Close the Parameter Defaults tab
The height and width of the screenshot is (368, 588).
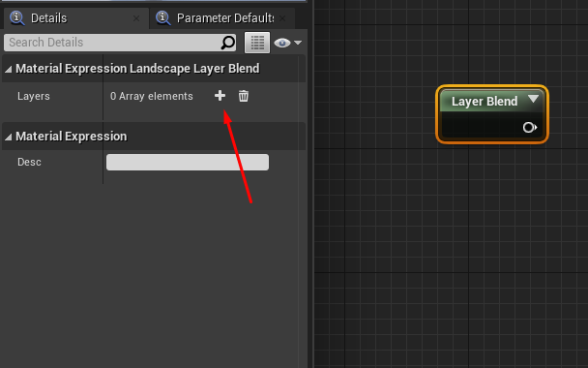pos(282,18)
